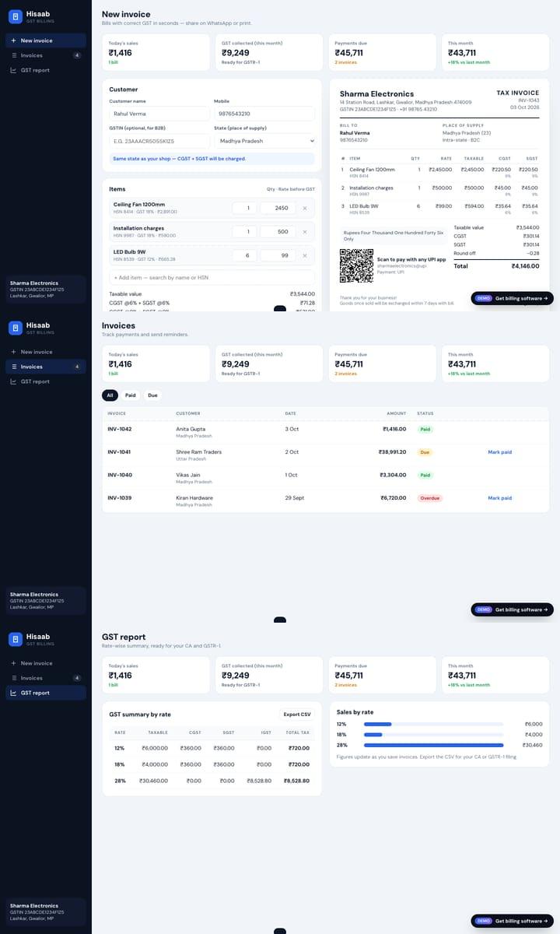Click the IGST column header in GST summary
560x934 pixels.
[266, 732]
